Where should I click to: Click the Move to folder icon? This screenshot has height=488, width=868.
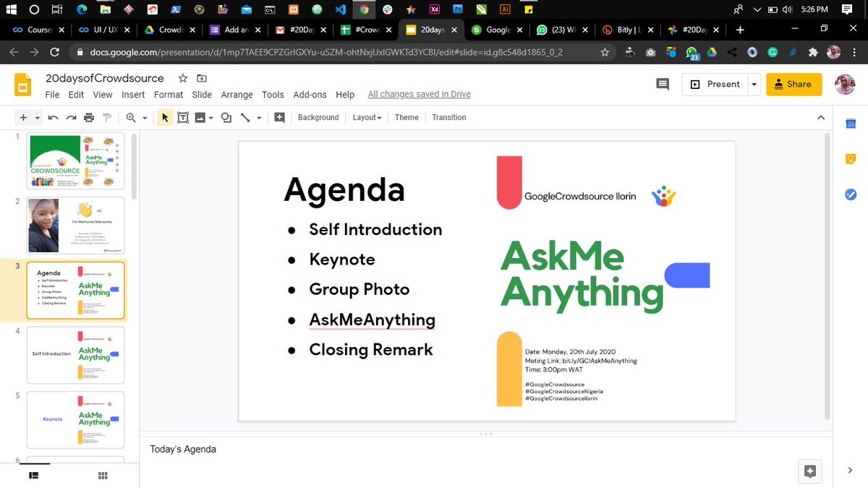202,78
